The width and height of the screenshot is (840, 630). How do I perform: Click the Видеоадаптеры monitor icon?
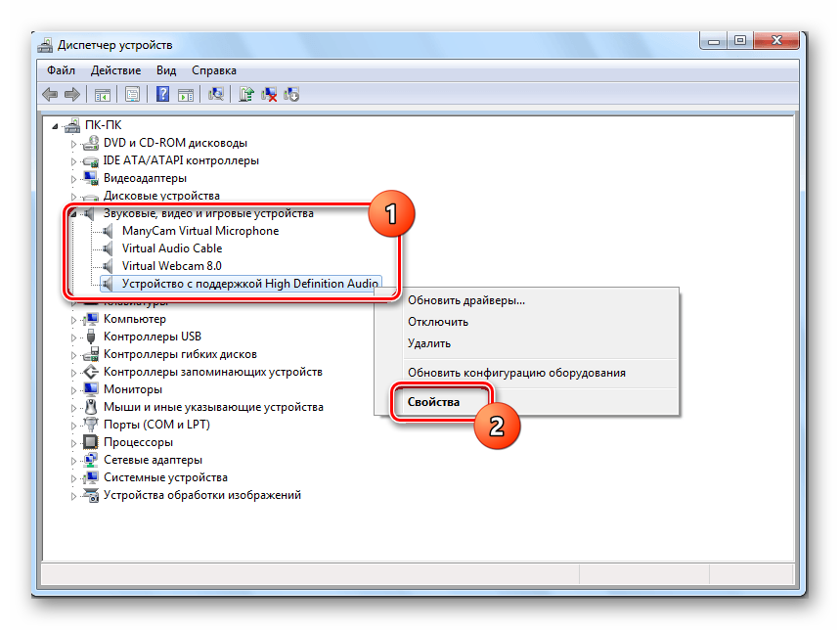[91, 178]
